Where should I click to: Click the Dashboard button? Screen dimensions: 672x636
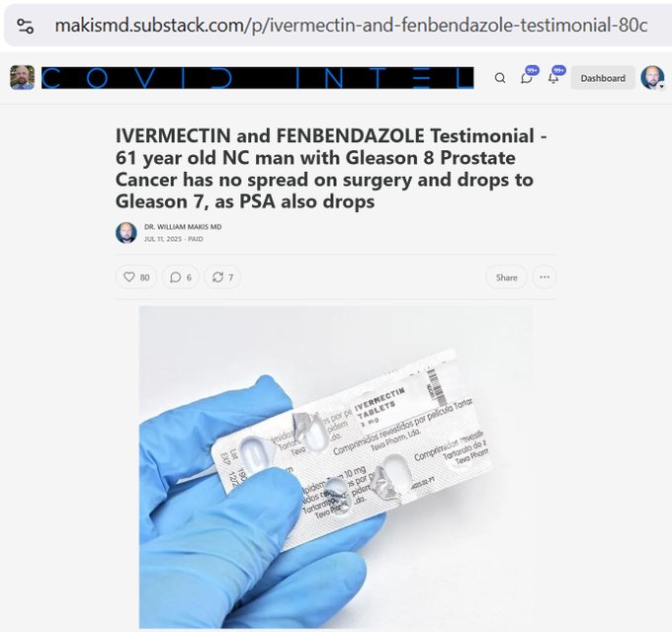pyautogui.click(x=603, y=78)
